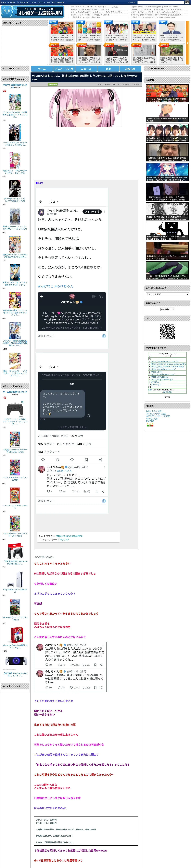
Task: Click camera icon in second 返信をポスト bar
Action: [x=104, y=501]
